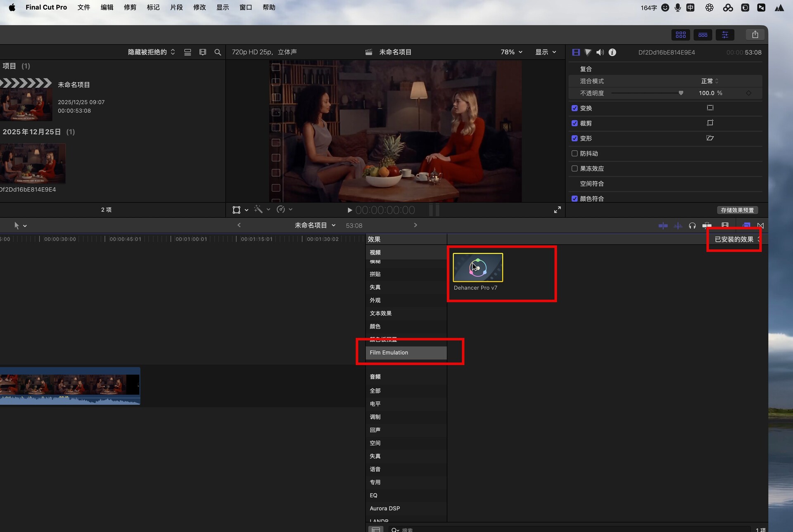This screenshot has width=793, height=532.
Task: Click the info inspector icon
Action: click(612, 52)
